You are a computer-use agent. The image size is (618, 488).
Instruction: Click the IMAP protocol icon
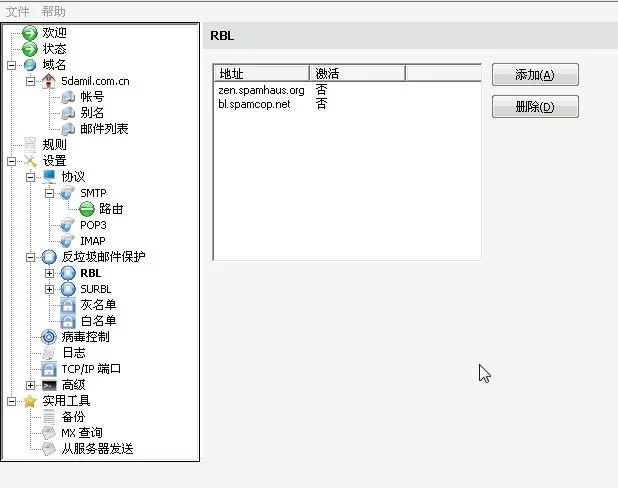click(x=67, y=241)
